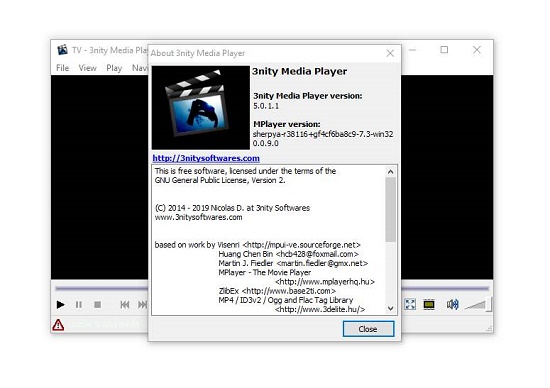550x388 pixels.
Task: Maximize the main 3nity Media Player window
Action: coord(444,50)
